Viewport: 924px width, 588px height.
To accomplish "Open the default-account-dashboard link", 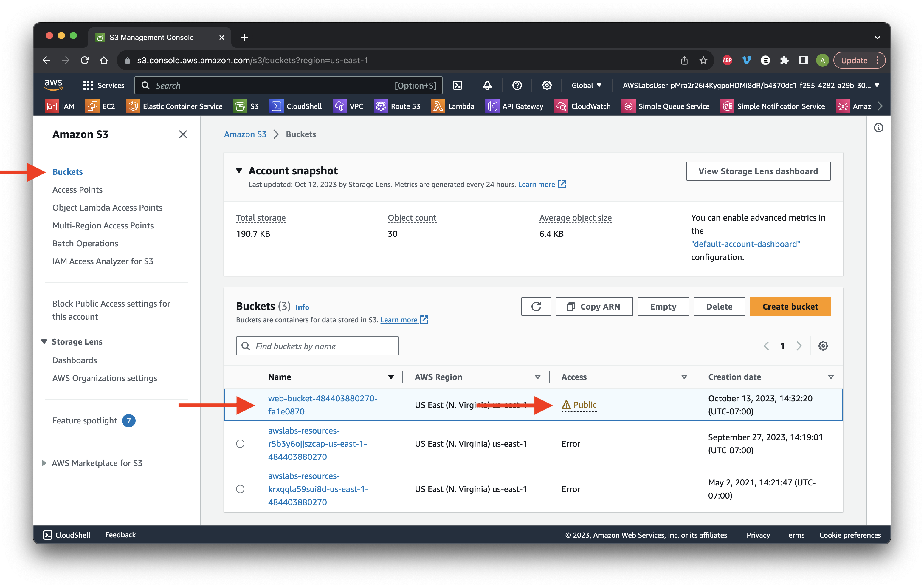I will (x=745, y=244).
